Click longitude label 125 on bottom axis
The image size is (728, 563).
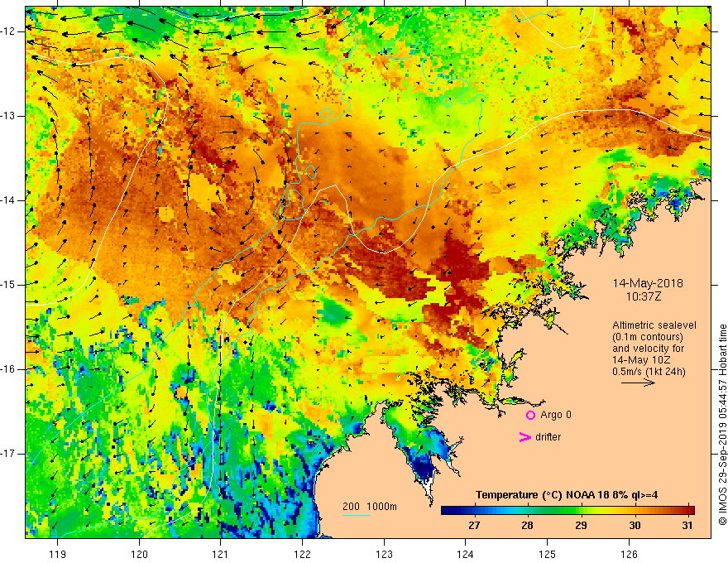coord(548,555)
